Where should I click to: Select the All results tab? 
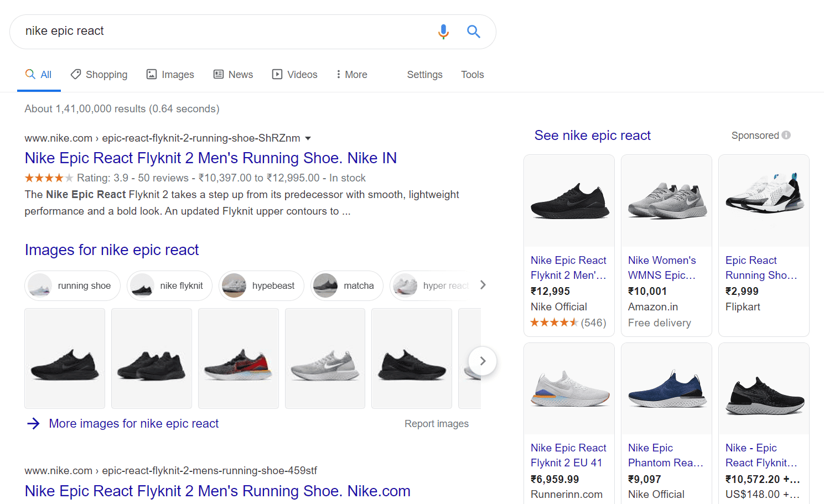(x=39, y=75)
